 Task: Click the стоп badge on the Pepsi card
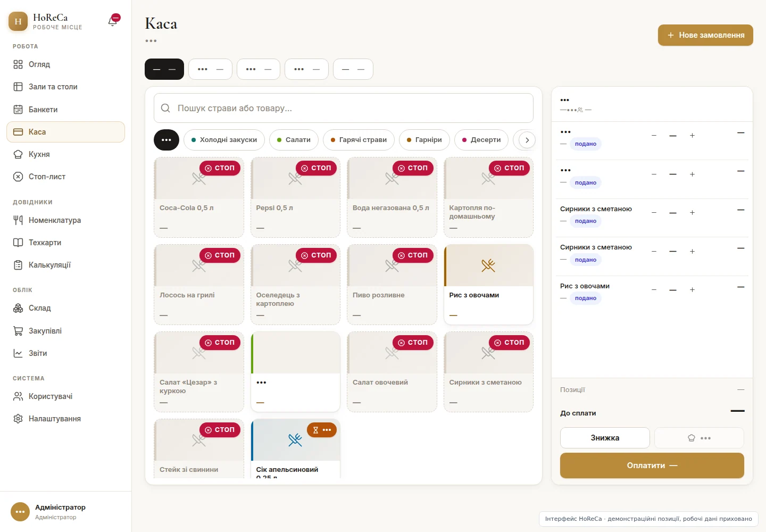point(317,168)
